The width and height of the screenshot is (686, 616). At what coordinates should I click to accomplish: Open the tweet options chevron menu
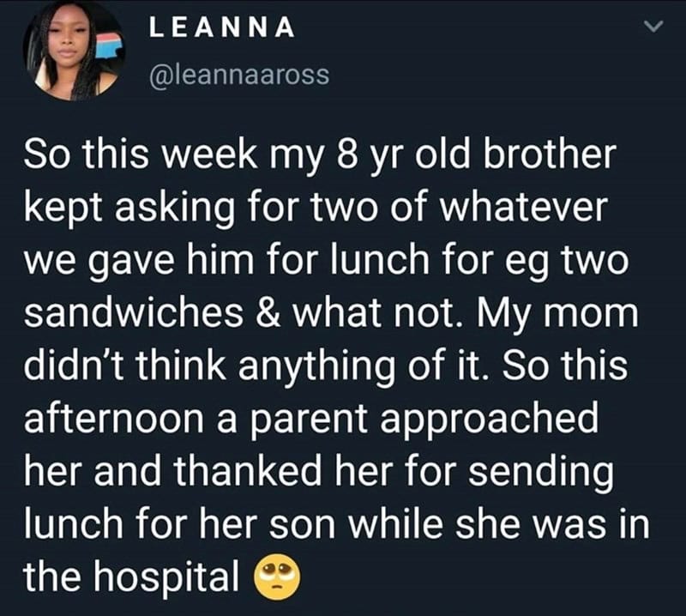coord(653,27)
